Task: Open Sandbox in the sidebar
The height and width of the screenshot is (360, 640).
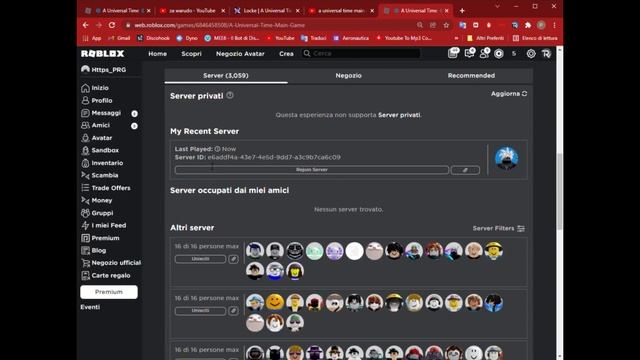Action: pyautogui.click(x=100, y=150)
